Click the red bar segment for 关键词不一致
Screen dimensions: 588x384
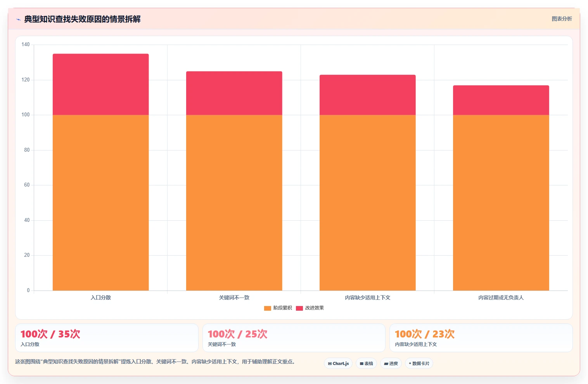(234, 93)
